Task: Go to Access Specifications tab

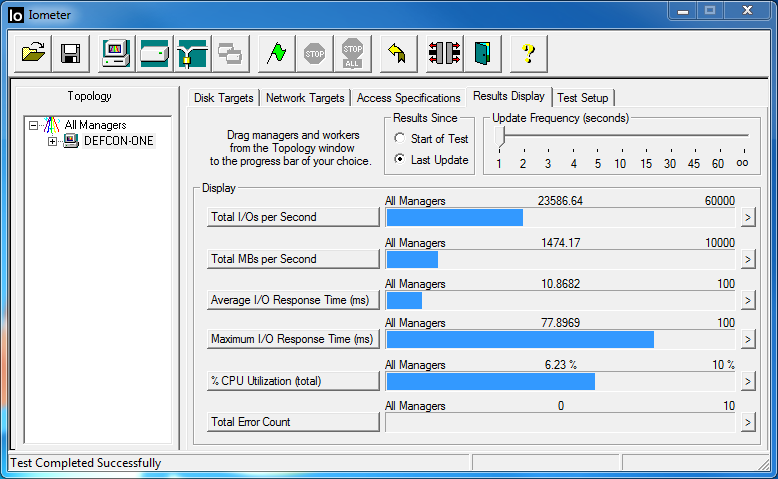Action: [x=408, y=98]
